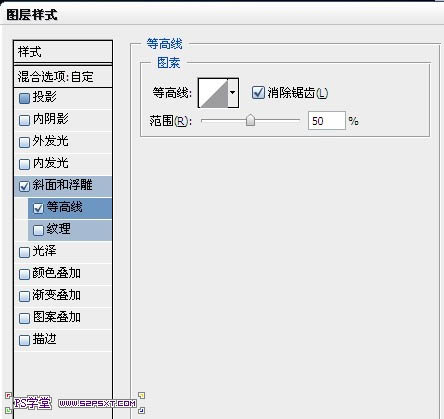Uncheck the 等高线 sub-item checkbox
The image size is (444, 419).
pyautogui.click(x=38, y=208)
